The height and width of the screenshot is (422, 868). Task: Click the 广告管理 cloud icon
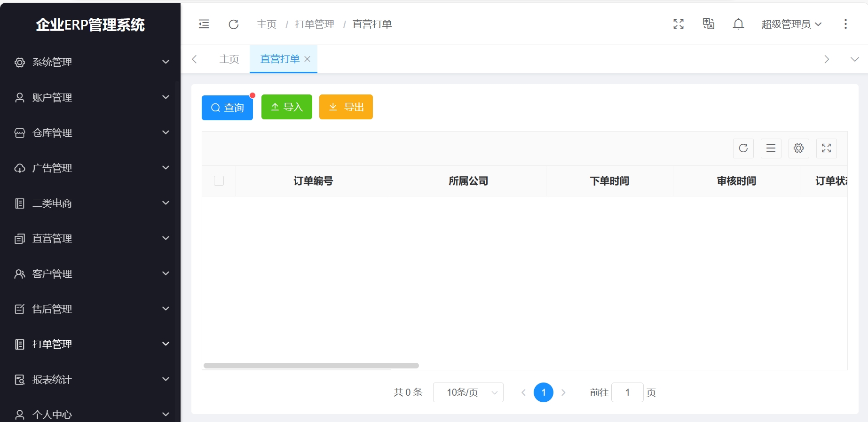(x=20, y=168)
